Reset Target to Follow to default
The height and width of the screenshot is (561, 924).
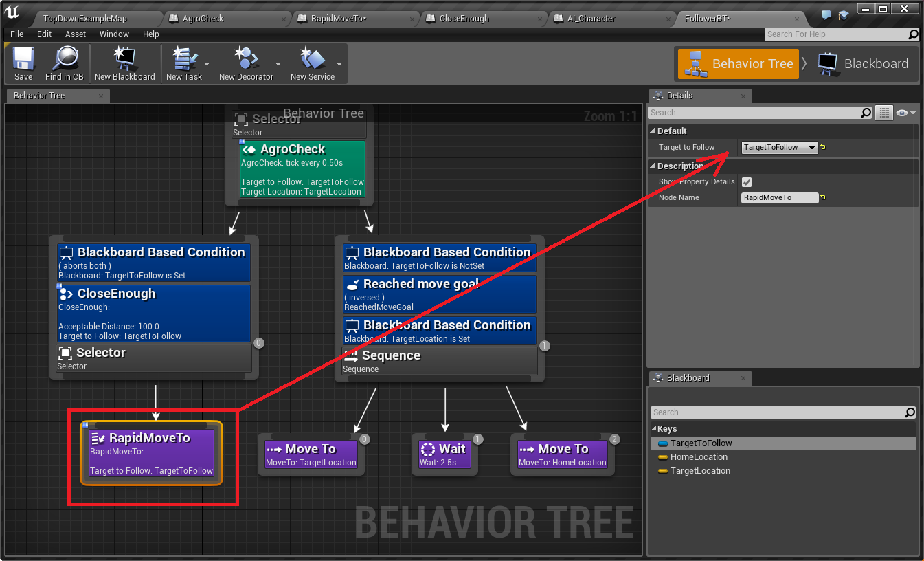(x=823, y=147)
